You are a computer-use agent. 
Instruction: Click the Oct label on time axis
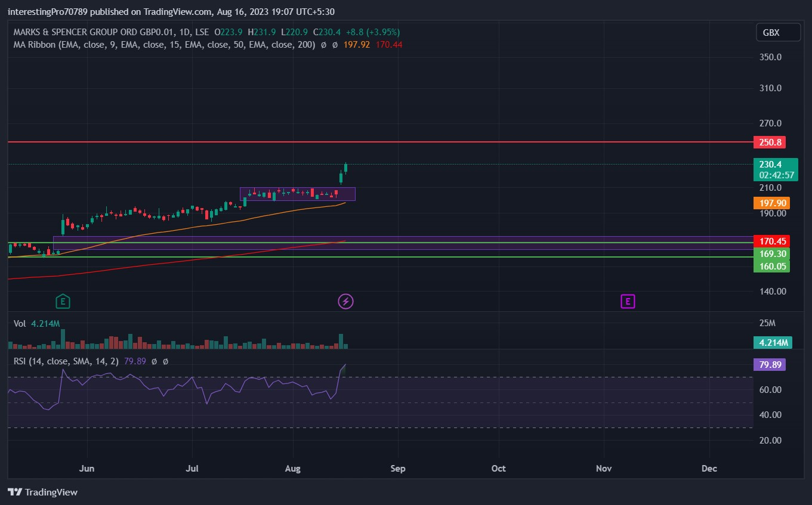498,468
